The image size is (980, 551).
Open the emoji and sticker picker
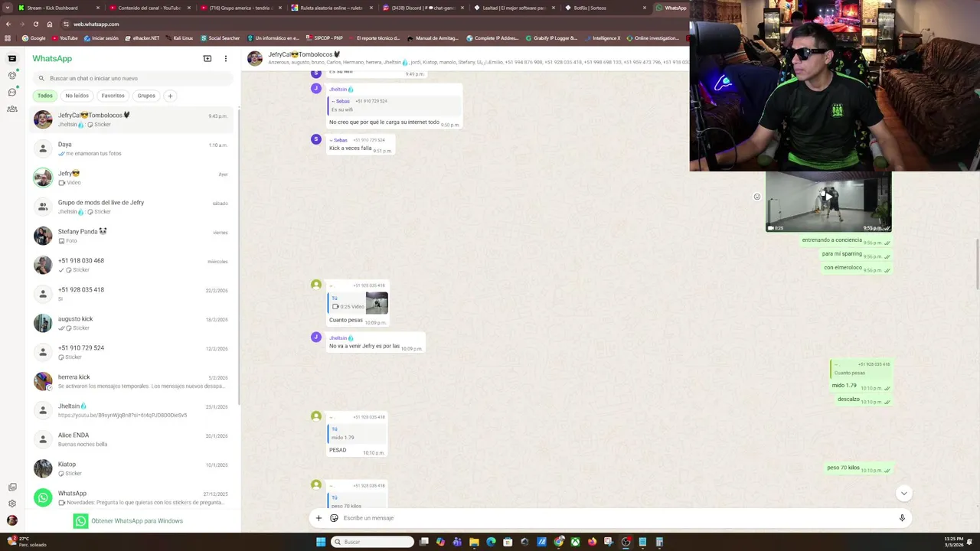[334, 518]
